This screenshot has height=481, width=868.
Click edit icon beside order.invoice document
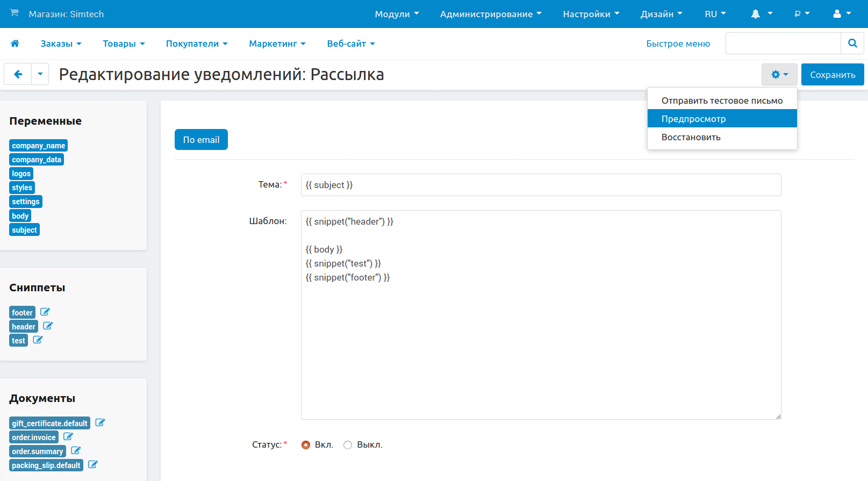pyautogui.click(x=68, y=437)
